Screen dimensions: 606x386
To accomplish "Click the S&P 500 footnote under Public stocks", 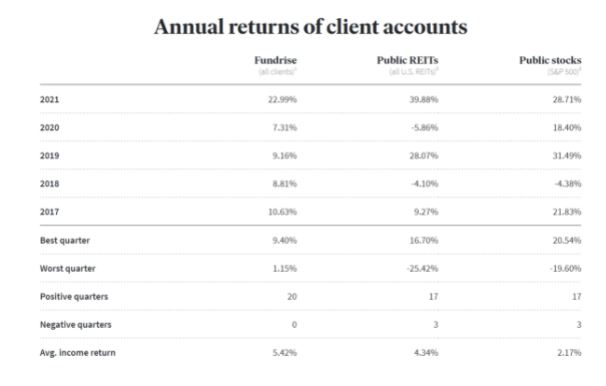I will tap(564, 71).
